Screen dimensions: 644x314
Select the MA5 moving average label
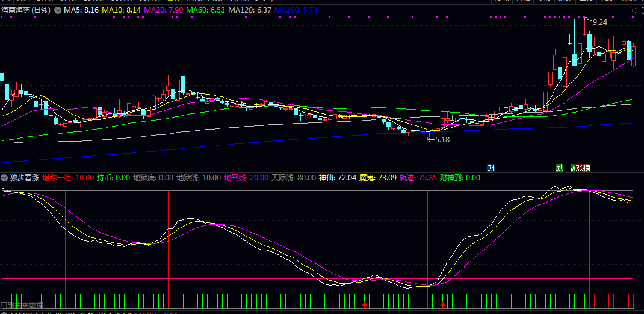pyautogui.click(x=81, y=11)
